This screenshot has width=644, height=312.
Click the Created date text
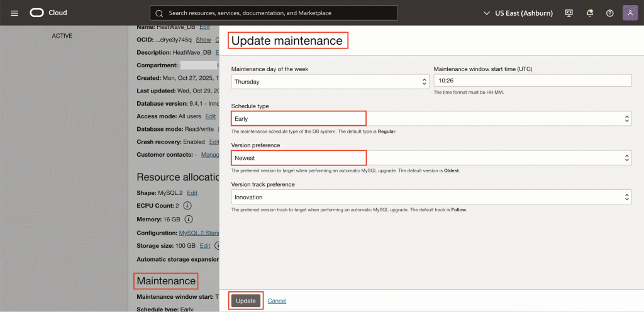[x=178, y=78]
